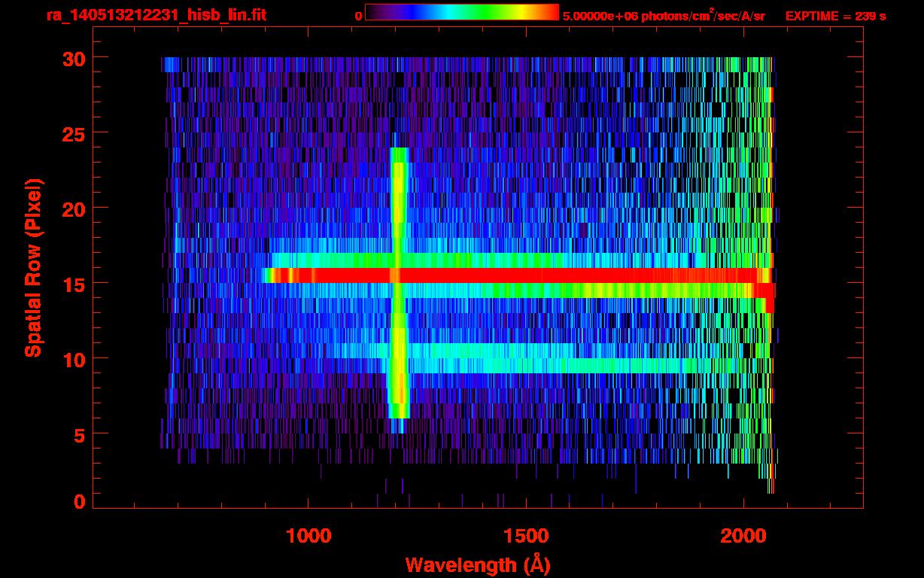Click the x-axis tick label 2000
This screenshot has width=924, height=578.
pos(743,536)
